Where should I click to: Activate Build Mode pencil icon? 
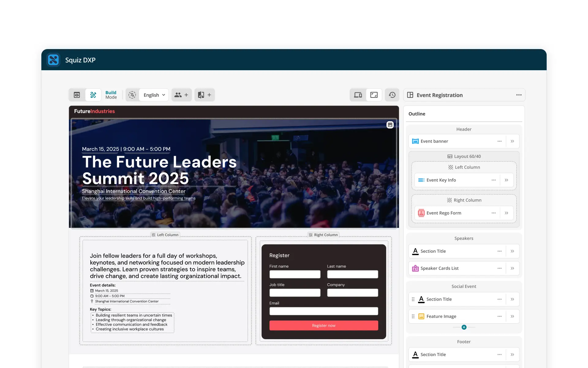[93, 95]
